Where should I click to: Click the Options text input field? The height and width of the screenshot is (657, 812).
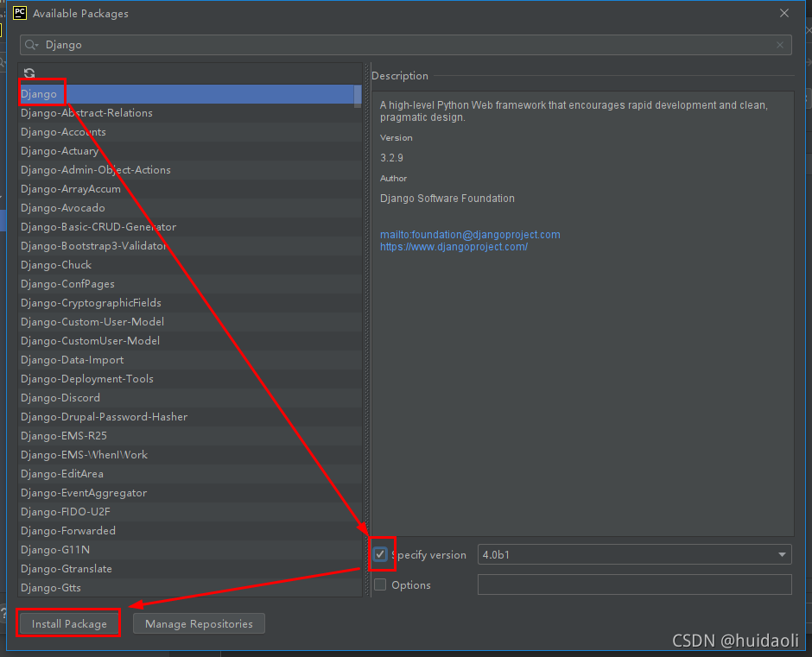pos(634,584)
